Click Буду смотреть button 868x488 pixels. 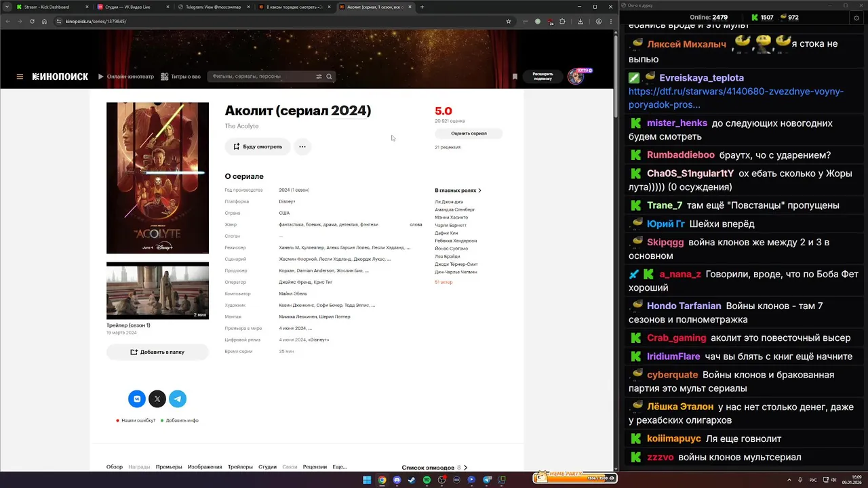click(x=258, y=146)
